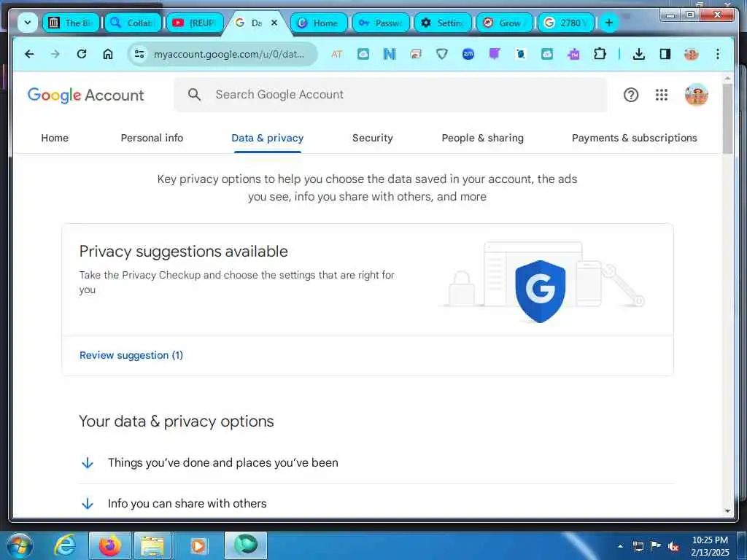Open the media player taskbar icon

point(198,545)
